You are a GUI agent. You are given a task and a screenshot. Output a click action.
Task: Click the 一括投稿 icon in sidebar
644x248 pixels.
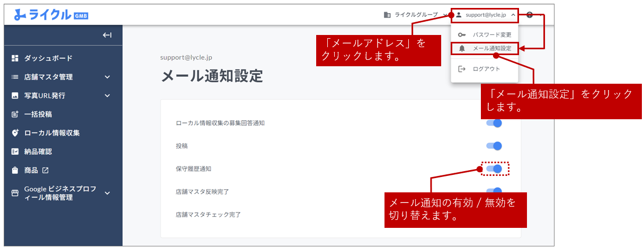tap(15, 114)
